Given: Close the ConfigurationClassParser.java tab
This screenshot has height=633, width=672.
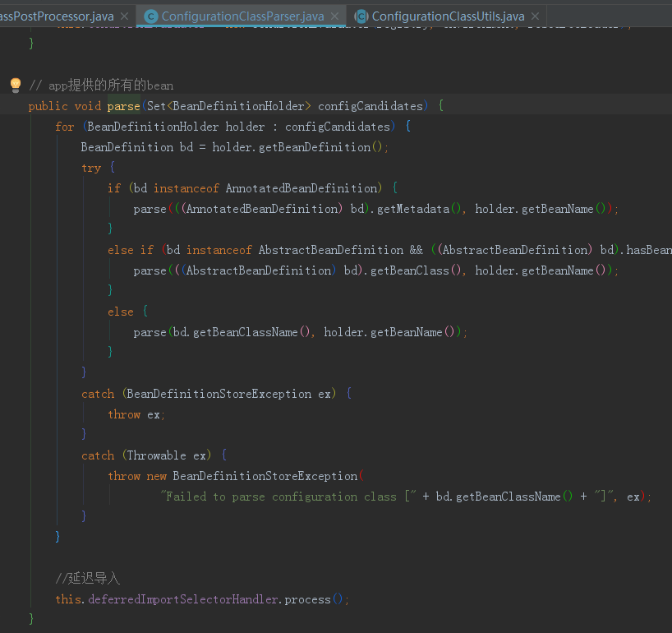Looking at the screenshot, I should [334, 15].
